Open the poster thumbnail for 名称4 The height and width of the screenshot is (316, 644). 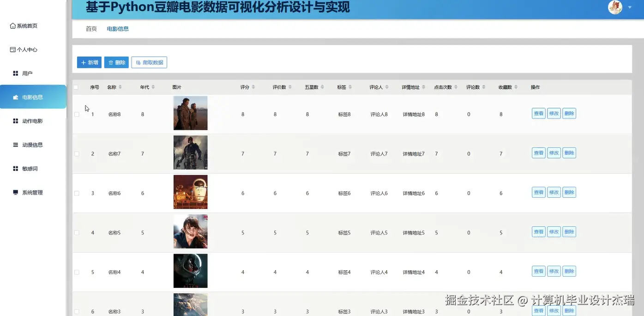(x=191, y=271)
